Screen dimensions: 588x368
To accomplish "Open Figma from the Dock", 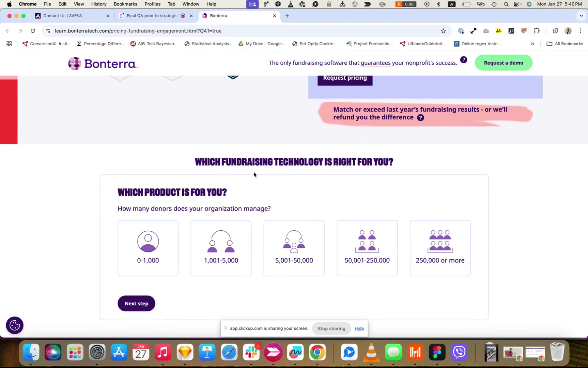I will pos(437,352).
